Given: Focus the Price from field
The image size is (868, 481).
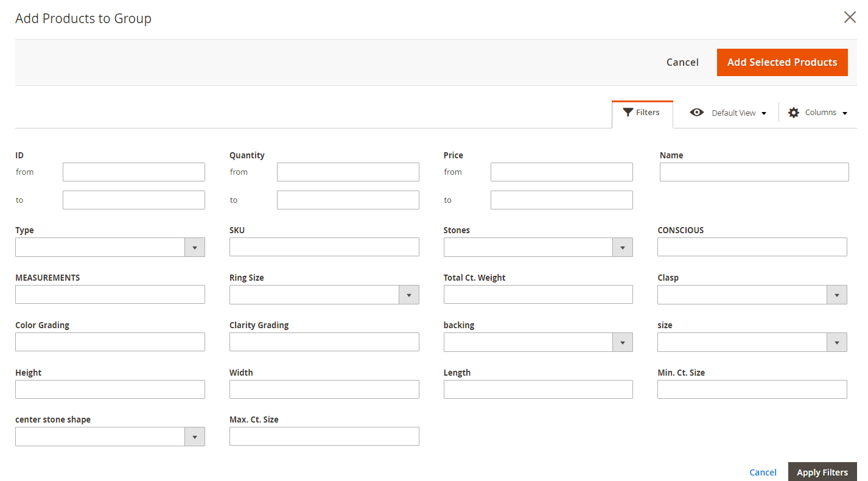Looking at the screenshot, I should tap(562, 172).
